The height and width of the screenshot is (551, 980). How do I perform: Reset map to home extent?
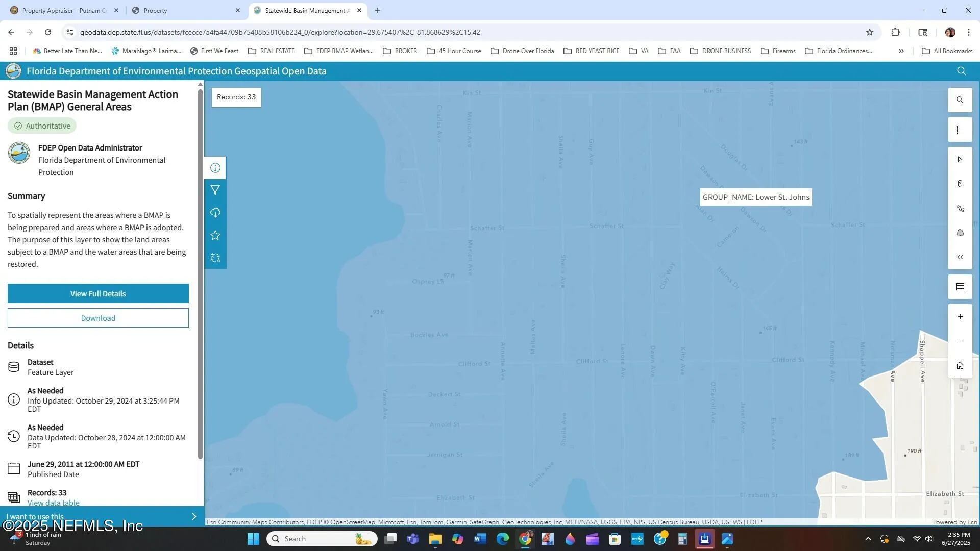point(960,365)
